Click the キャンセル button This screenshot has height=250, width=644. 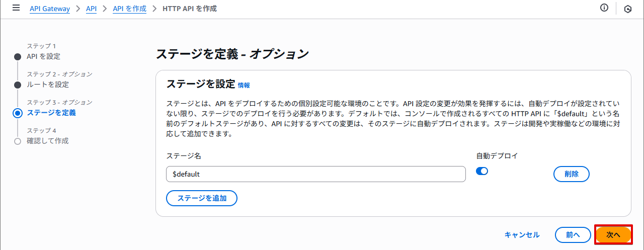[522, 235]
